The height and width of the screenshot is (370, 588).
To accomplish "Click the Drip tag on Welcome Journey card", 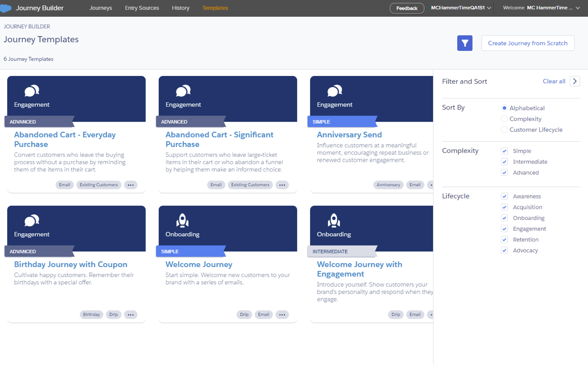I will click(244, 315).
